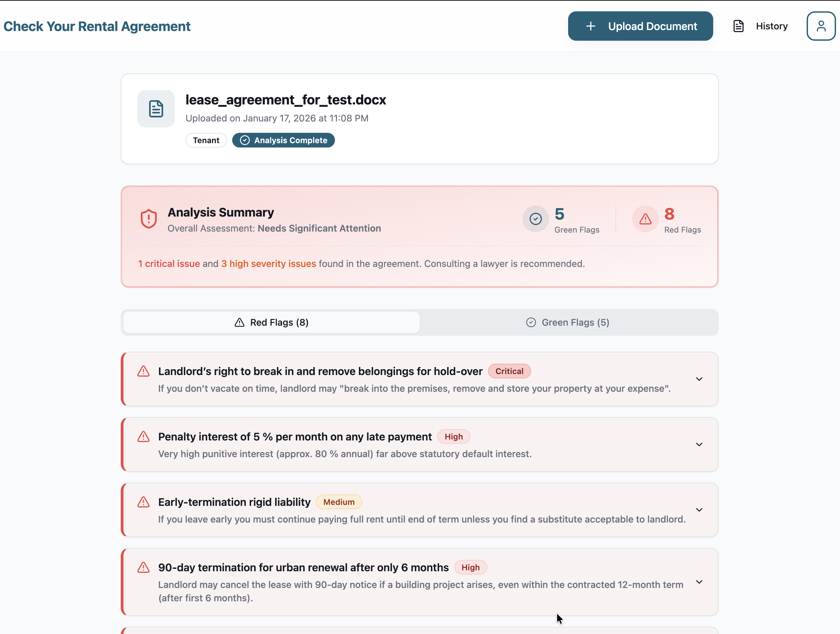
Task: Select the Critical severity badge
Action: (509, 371)
